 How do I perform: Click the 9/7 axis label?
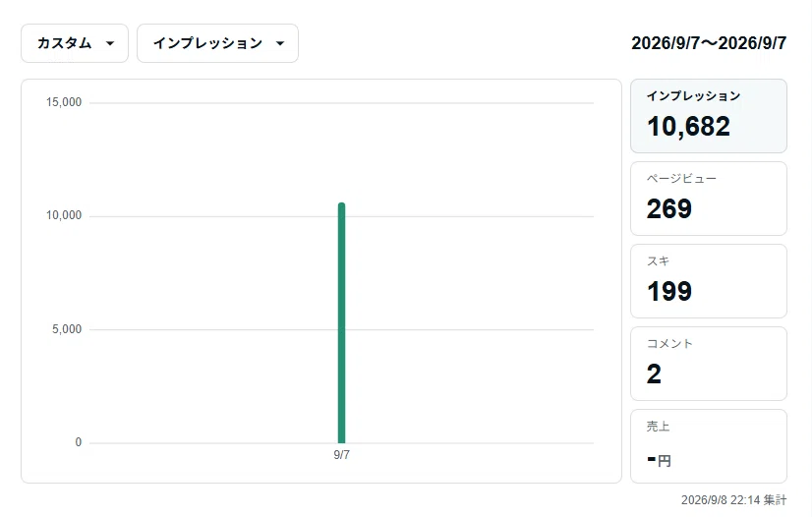point(342,455)
